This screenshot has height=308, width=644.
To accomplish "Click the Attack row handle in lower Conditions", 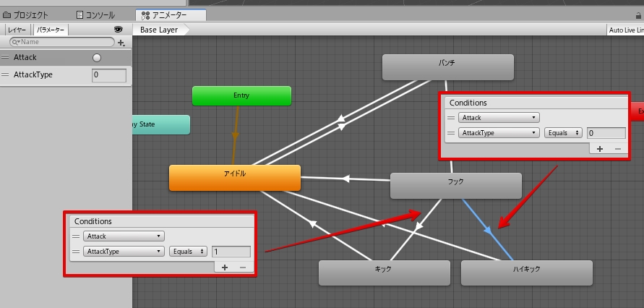I will tap(76, 236).
